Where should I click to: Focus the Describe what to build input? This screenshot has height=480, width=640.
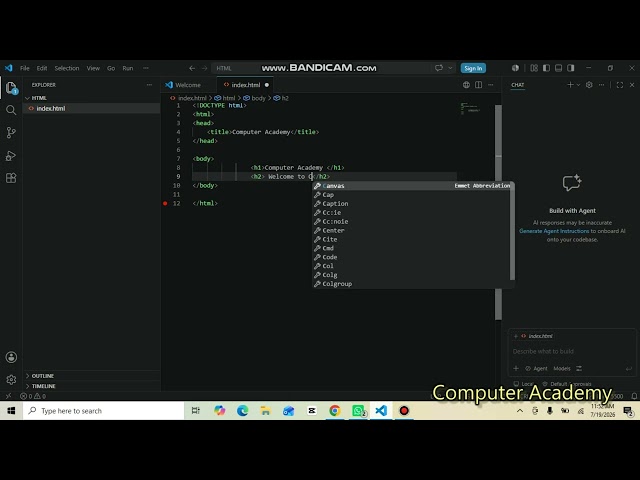tap(571, 351)
